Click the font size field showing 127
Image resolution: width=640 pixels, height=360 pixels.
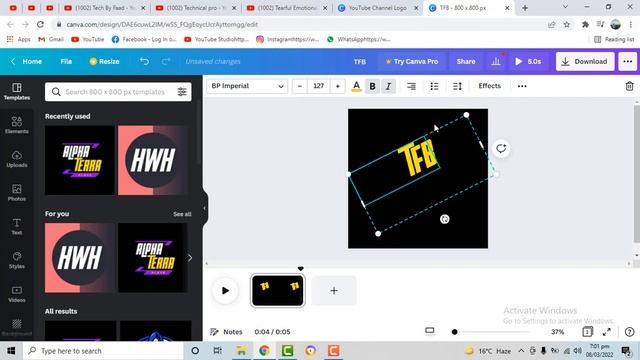pos(318,86)
